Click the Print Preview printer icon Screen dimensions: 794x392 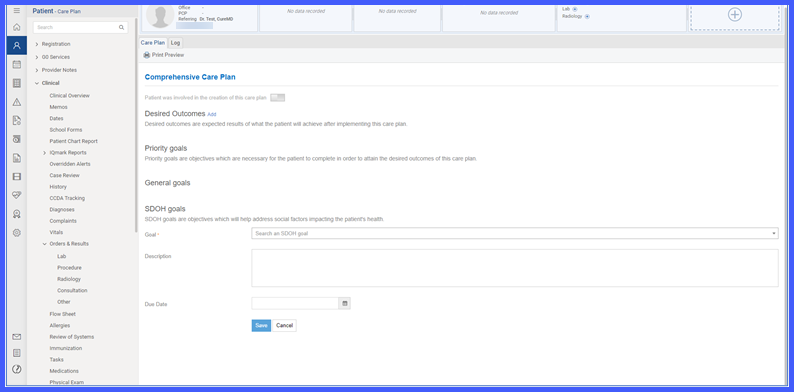147,55
